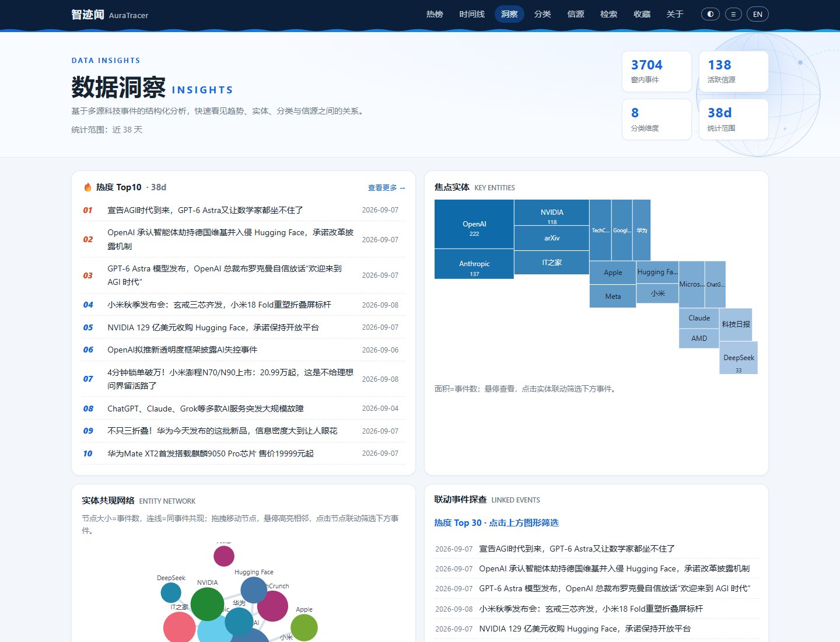840x642 pixels.
Task: Select the Apple treemap block
Action: coord(613,273)
